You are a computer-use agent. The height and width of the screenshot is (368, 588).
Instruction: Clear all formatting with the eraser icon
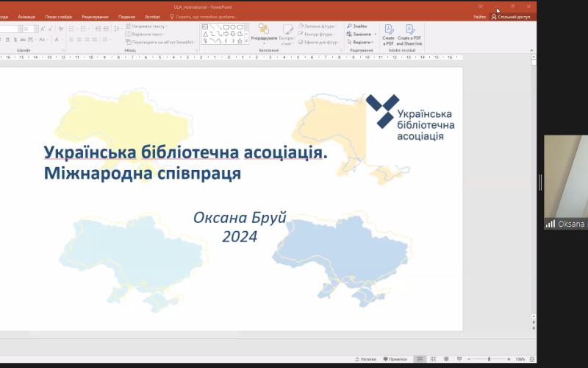61,29
